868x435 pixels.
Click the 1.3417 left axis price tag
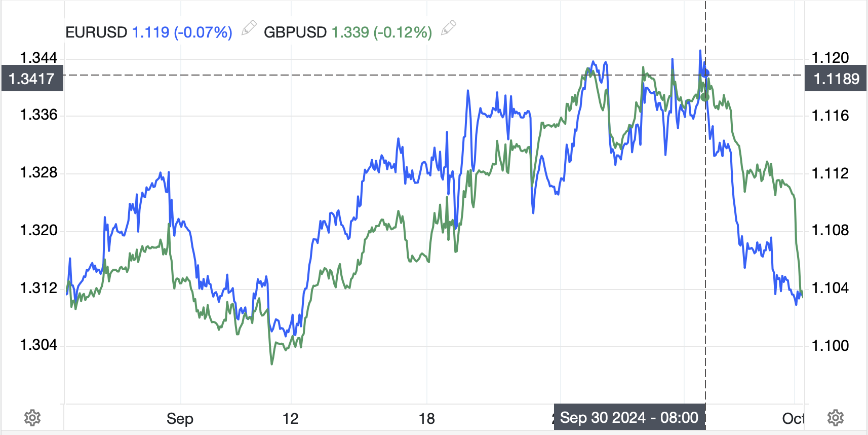pos(32,79)
